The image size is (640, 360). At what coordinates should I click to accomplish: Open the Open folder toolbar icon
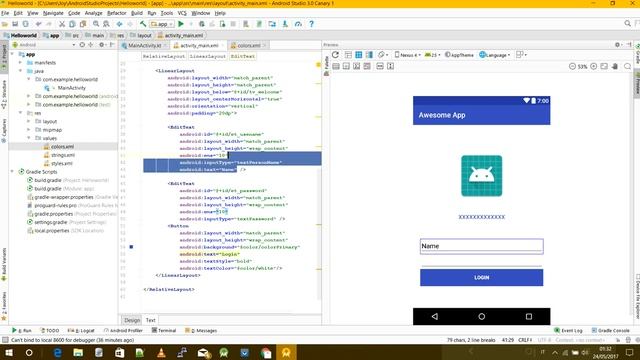5,24
